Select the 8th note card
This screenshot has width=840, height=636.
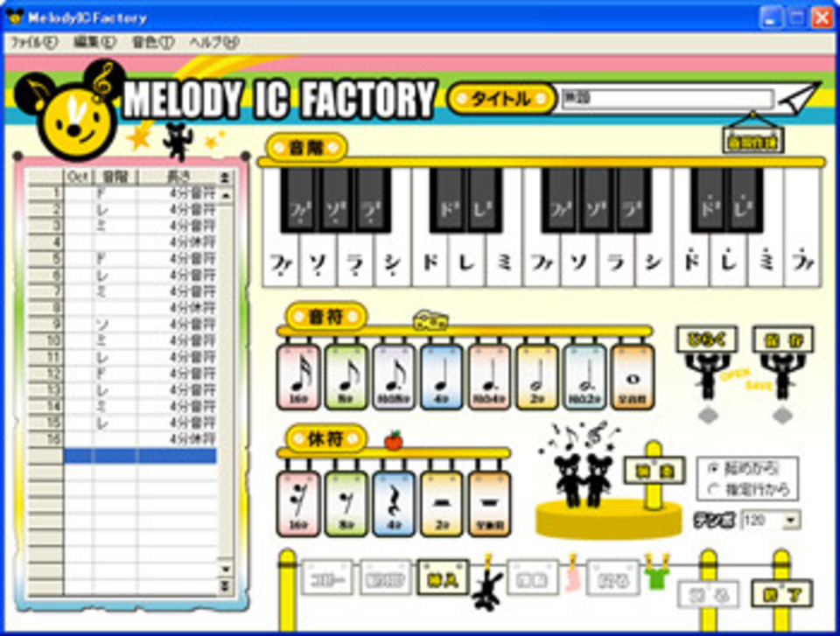point(346,377)
